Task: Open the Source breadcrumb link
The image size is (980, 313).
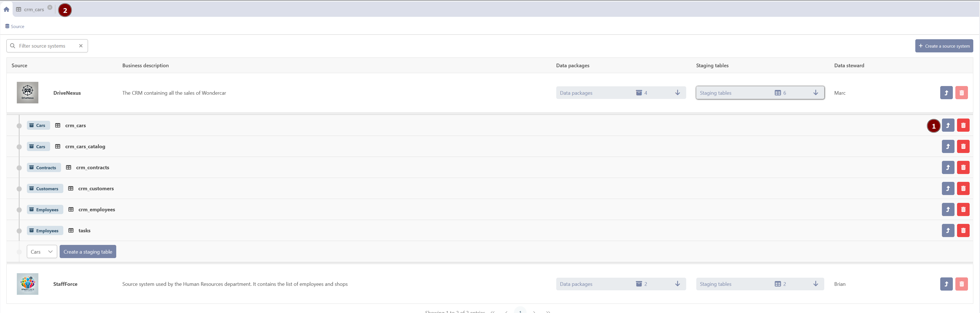Action: tap(15, 26)
